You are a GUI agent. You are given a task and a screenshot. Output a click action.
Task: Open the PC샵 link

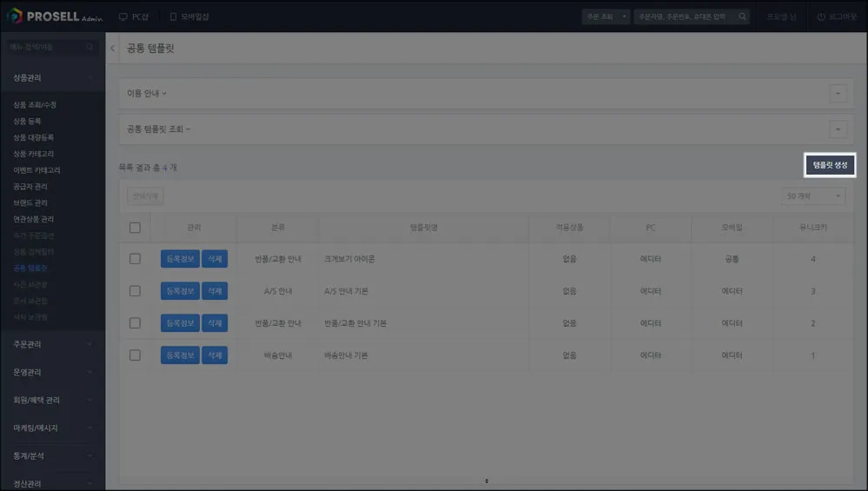coord(134,17)
